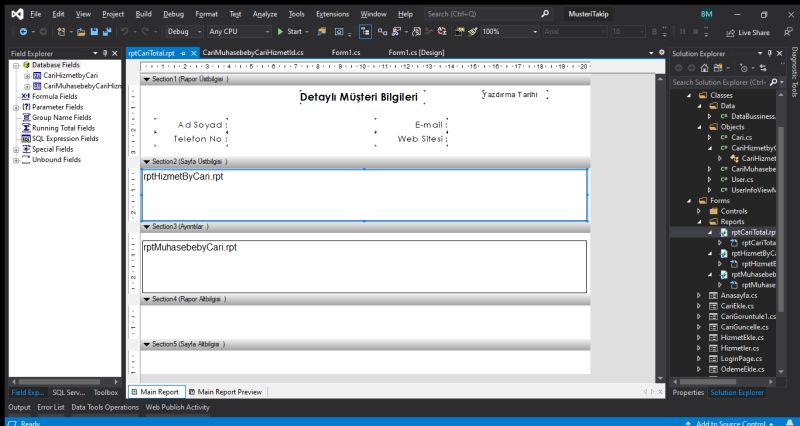
Task: Click the pin icon on rptCariTotal.rpt tab
Action: coord(183,53)
